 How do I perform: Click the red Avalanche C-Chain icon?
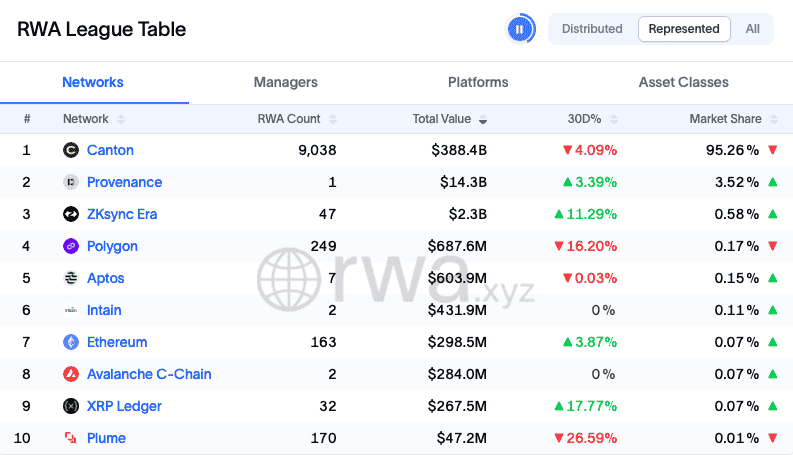point(71,374)
